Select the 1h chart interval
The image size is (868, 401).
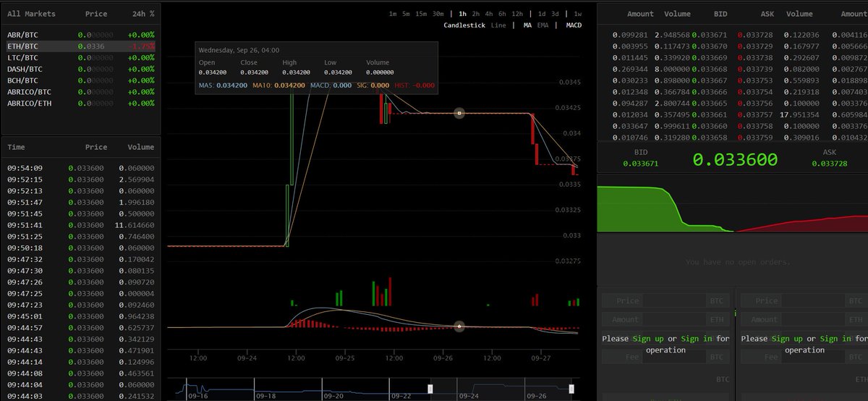462,14
